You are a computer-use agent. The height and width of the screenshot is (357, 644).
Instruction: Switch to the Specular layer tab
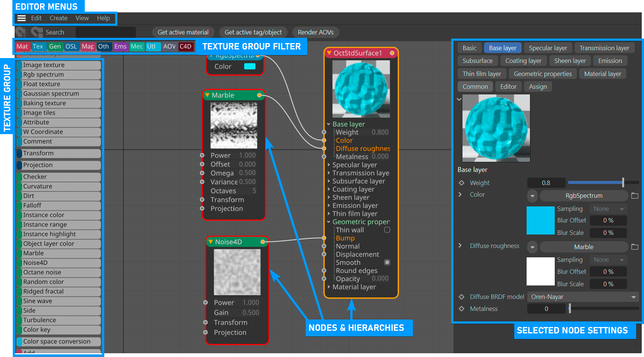click(548, 48)
